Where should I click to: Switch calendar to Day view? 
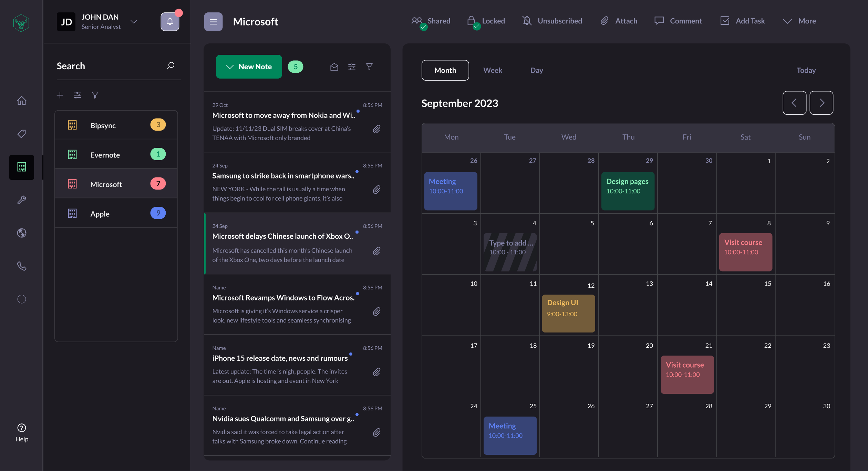click(537, 70)
